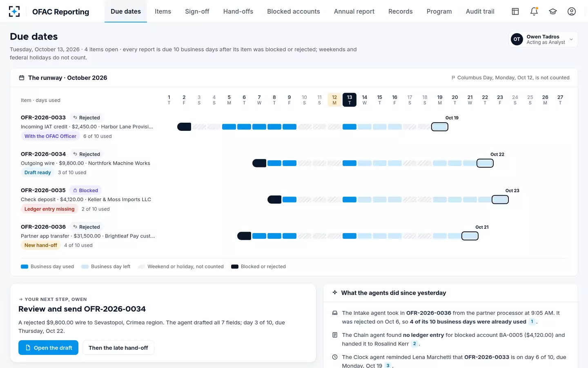Open item OFR-2026-0036 in the runway list

(43, 227)
